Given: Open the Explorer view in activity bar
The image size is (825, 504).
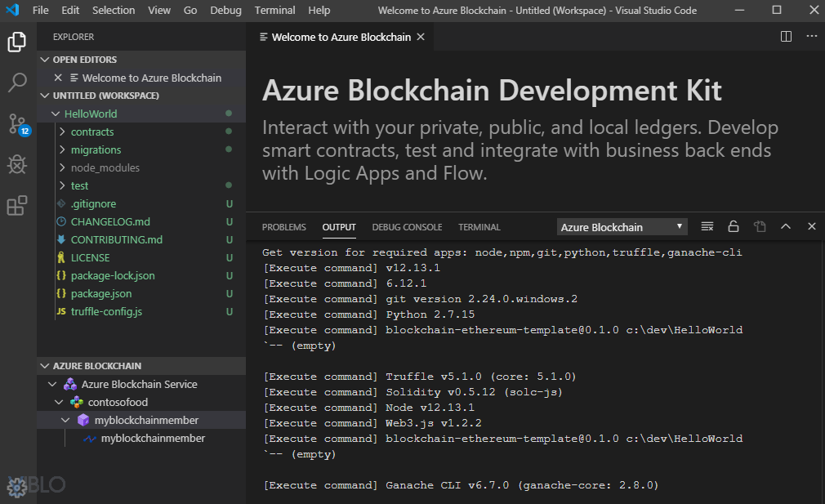Looking at the screenshot, I should pos(17,42).
